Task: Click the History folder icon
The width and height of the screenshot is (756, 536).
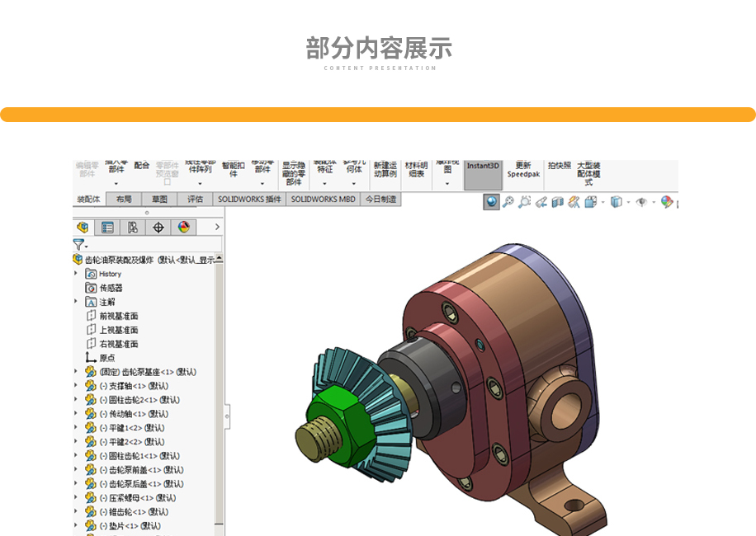Action: coord(91,274)
